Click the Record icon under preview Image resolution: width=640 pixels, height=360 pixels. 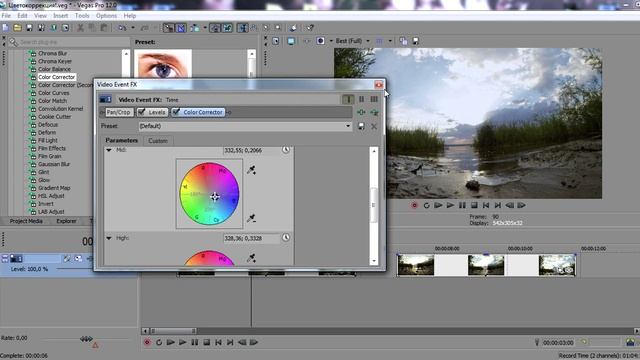pyautogui.click(x=414, y=205)
